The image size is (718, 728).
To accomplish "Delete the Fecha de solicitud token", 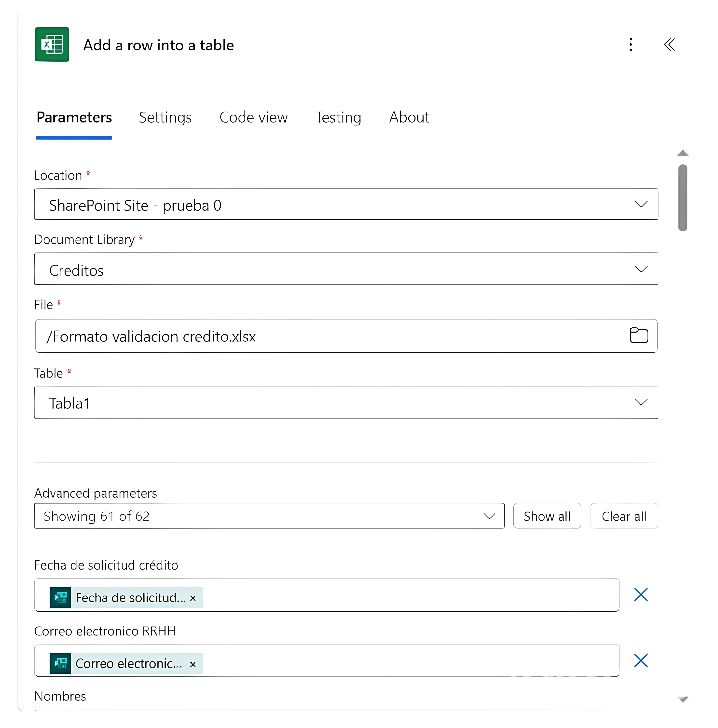I will [193, 598].
